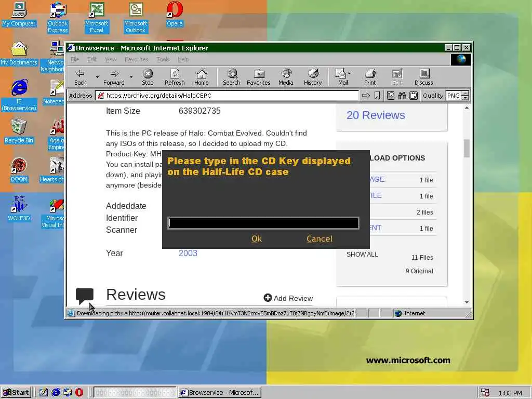Viewport: 532px width, 399px height.
Task: Open the Microsoft Excel desktop icon
Action: click(x=97, y=18)
